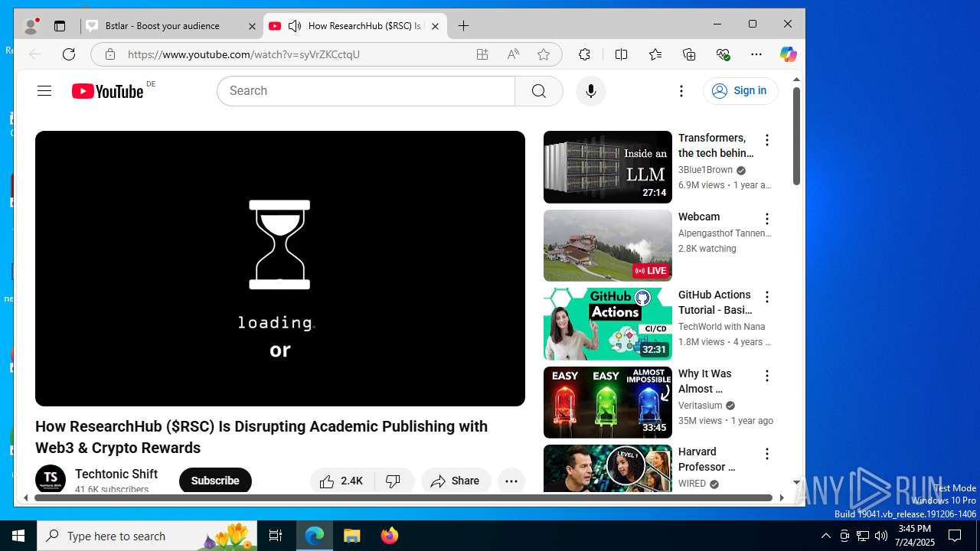View site information lock icon

[110, 54]
